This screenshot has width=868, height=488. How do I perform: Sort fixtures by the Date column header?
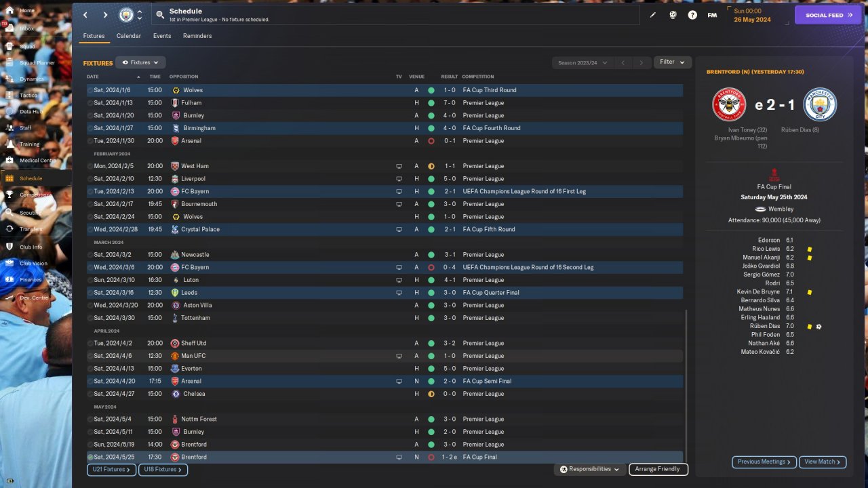(x=93, y=77)
